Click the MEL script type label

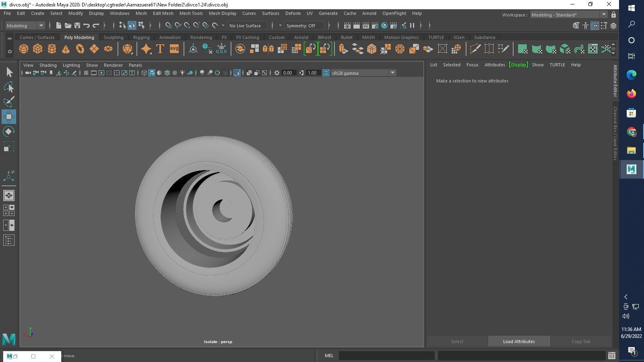point(329,356)
